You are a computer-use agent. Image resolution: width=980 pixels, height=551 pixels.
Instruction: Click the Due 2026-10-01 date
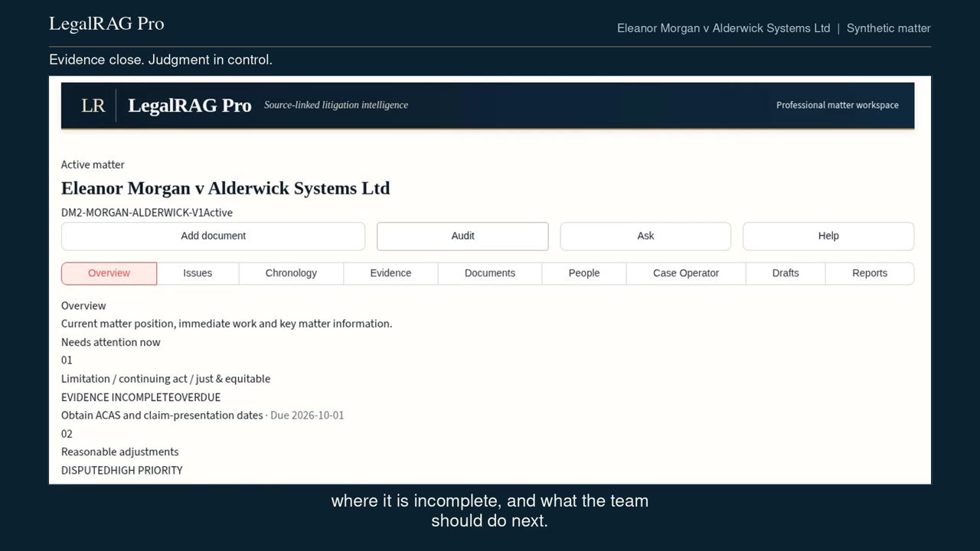pos(307,416)
